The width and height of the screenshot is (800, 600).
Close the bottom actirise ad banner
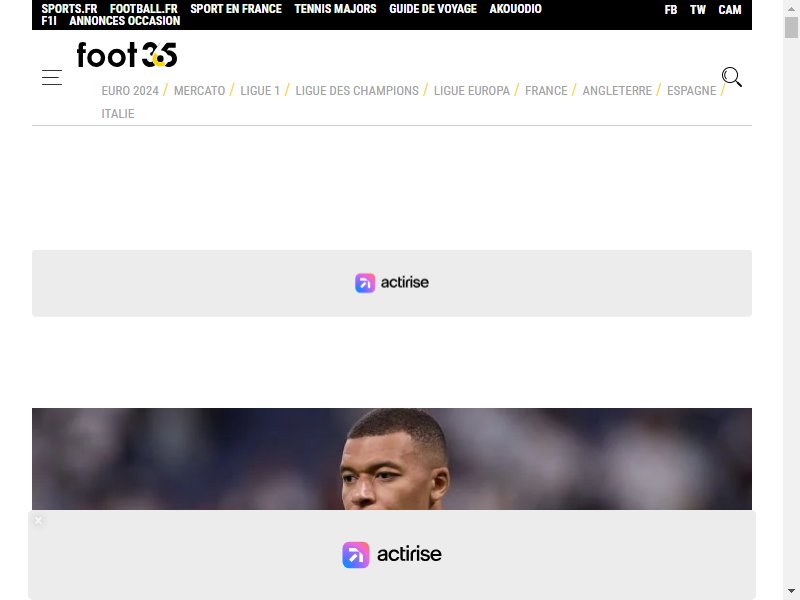38,520
